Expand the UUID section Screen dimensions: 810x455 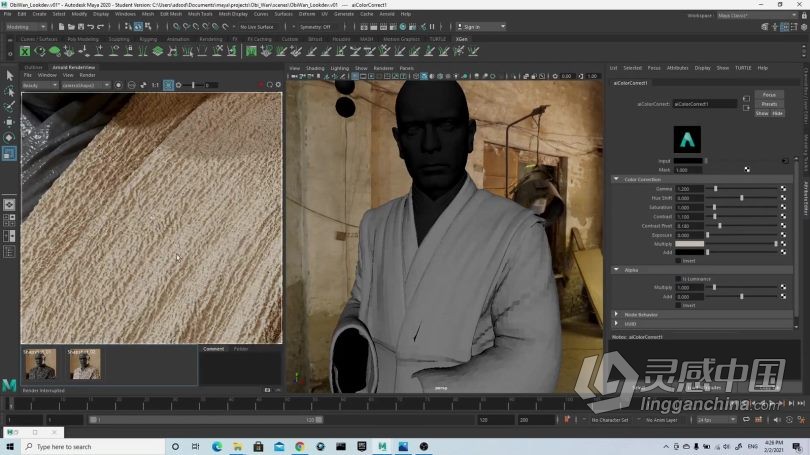[616, 323]
